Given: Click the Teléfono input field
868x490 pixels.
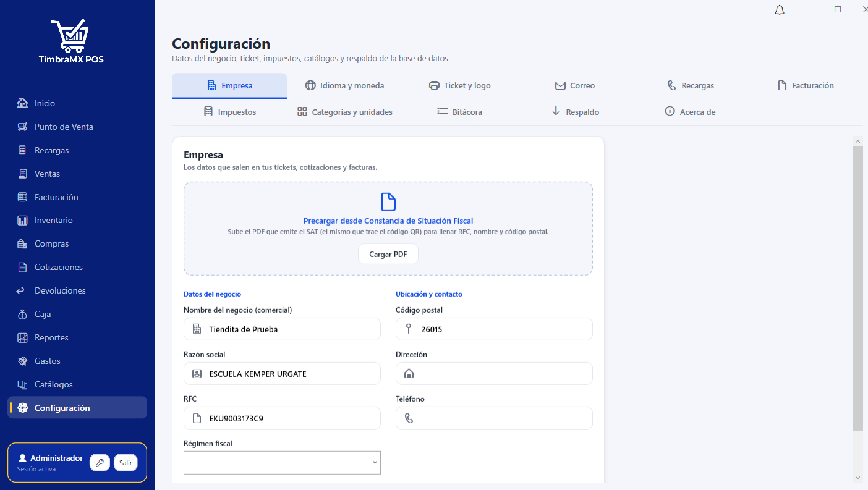Looking at the screenshot, I should (494, 418).
